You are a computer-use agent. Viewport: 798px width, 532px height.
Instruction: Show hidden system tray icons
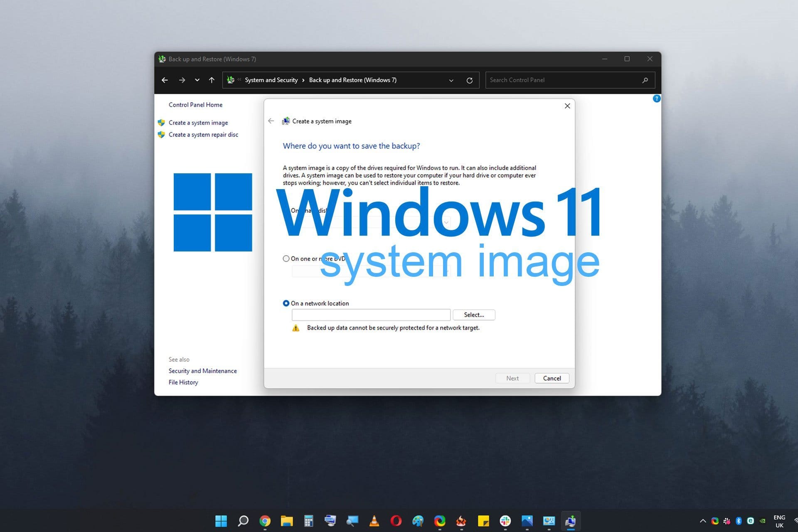point(703,521)
